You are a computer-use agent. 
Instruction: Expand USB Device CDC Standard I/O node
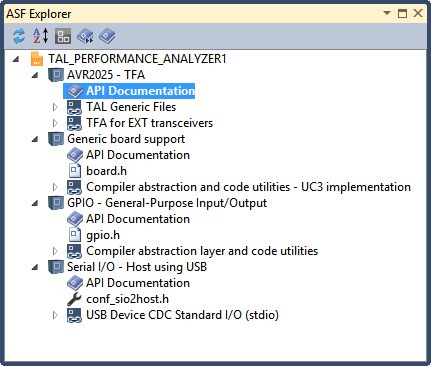55,315
